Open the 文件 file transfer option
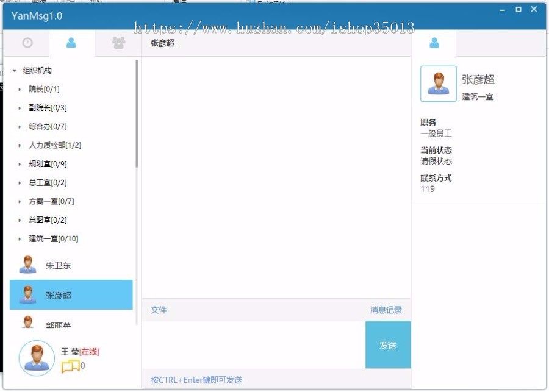The height and width of the screenshot is (392, 549). (x=159, y=310)
